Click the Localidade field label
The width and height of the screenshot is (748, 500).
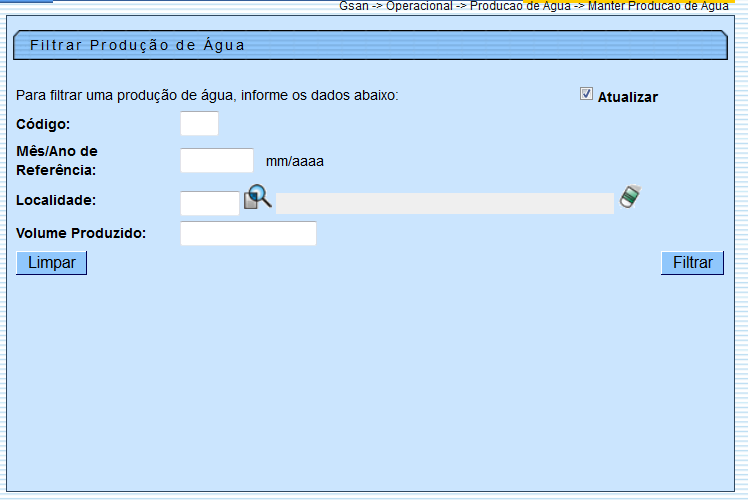[x=56, y=200]
